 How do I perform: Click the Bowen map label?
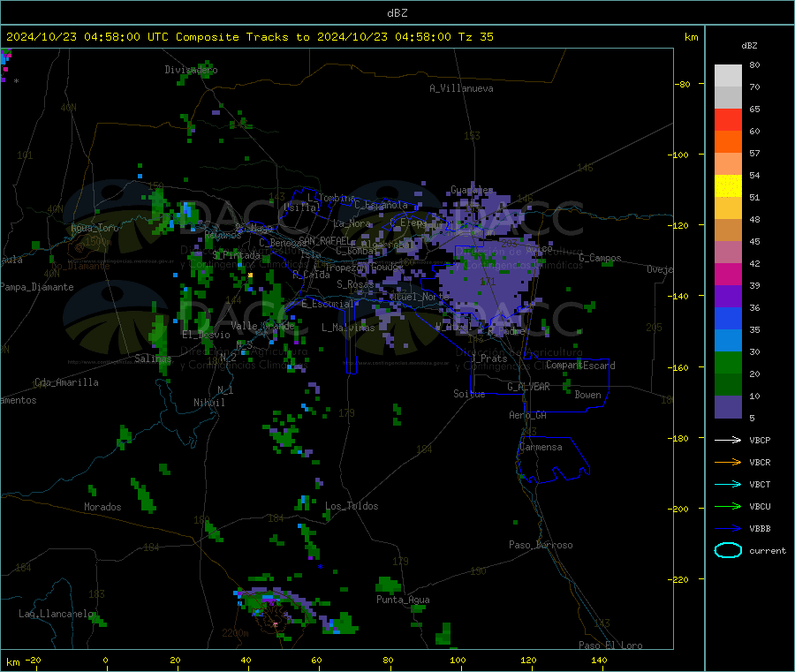tap(587, 395)
